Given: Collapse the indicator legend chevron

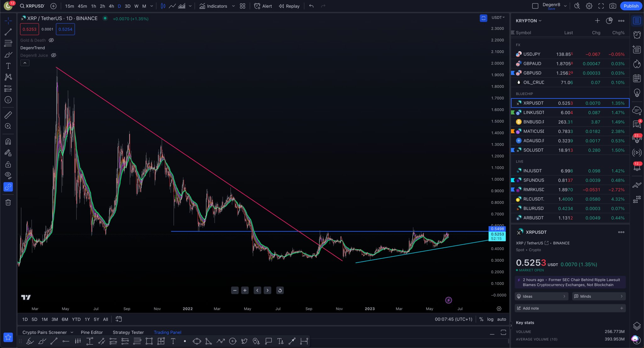Looking at the screenshot, I should tap(25, 63).
